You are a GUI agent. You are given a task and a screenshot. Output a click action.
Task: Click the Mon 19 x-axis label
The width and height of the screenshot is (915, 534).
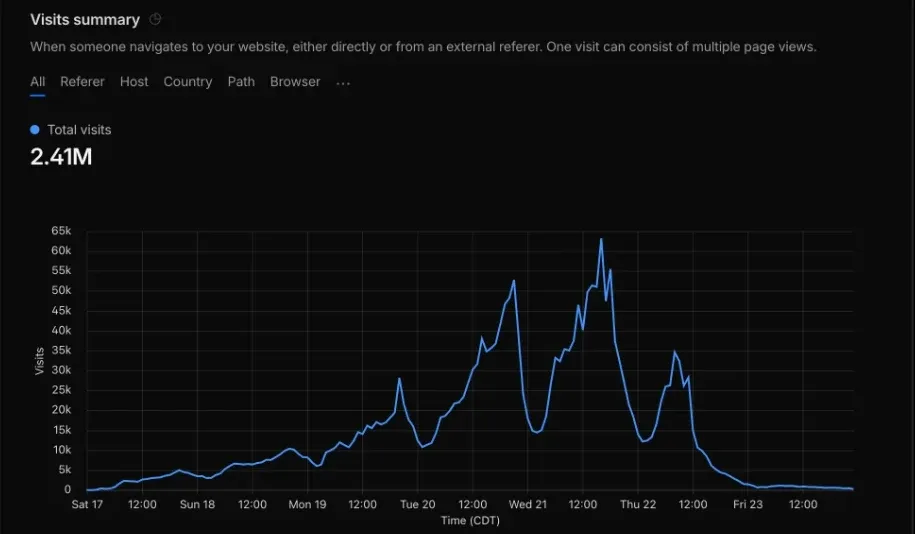tap(308, 504)
